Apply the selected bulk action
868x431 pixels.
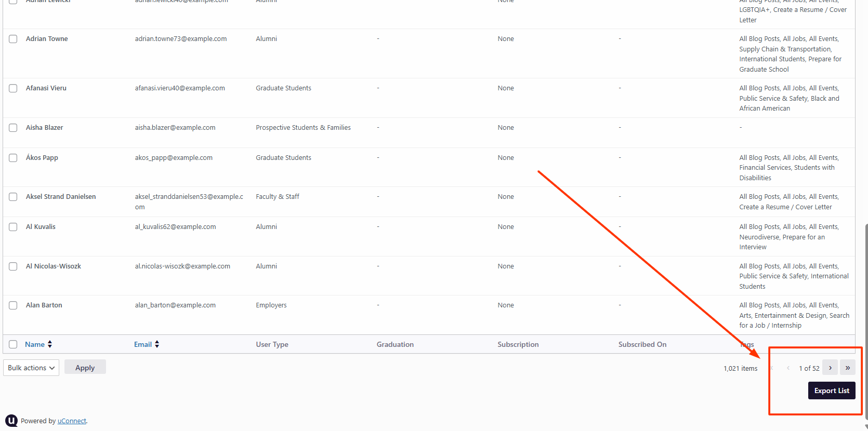pyautogui.click(x=85, y=367)
